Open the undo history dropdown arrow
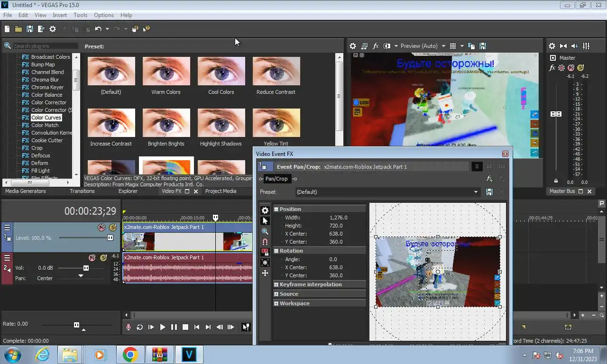The image size is (607, 364). click(x=107, y=29)
